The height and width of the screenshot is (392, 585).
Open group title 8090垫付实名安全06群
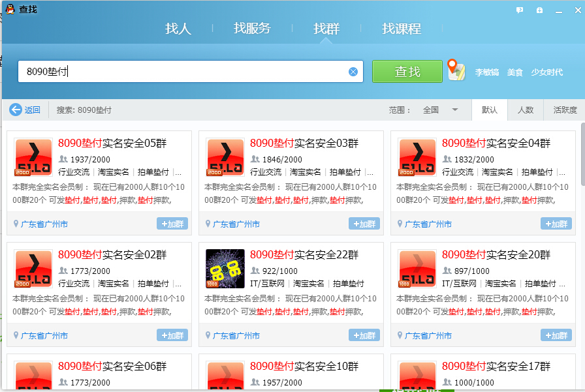[112, 367]
